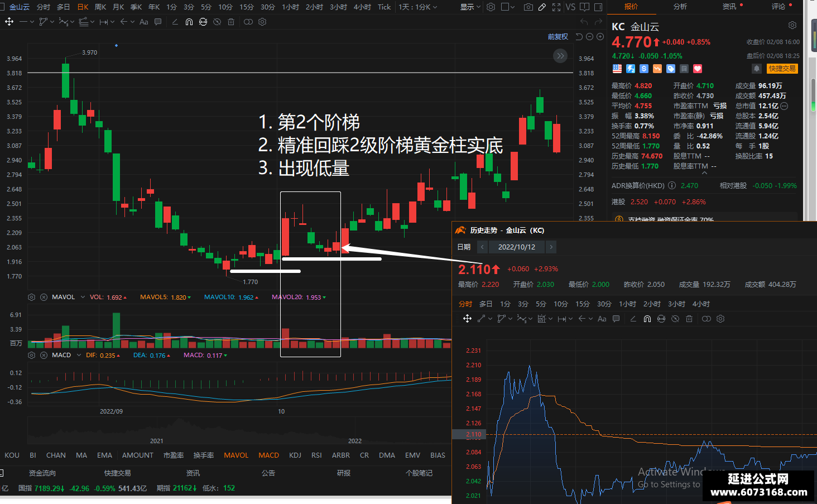Image resolution: width=817 pixels, height=504 pixels.
Task: Open the 1天:1分K period dropdown
Action: click(418, 7)
